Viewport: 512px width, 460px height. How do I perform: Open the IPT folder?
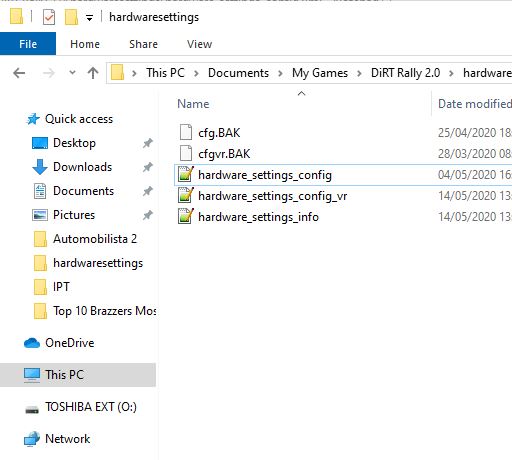(61, 287)
